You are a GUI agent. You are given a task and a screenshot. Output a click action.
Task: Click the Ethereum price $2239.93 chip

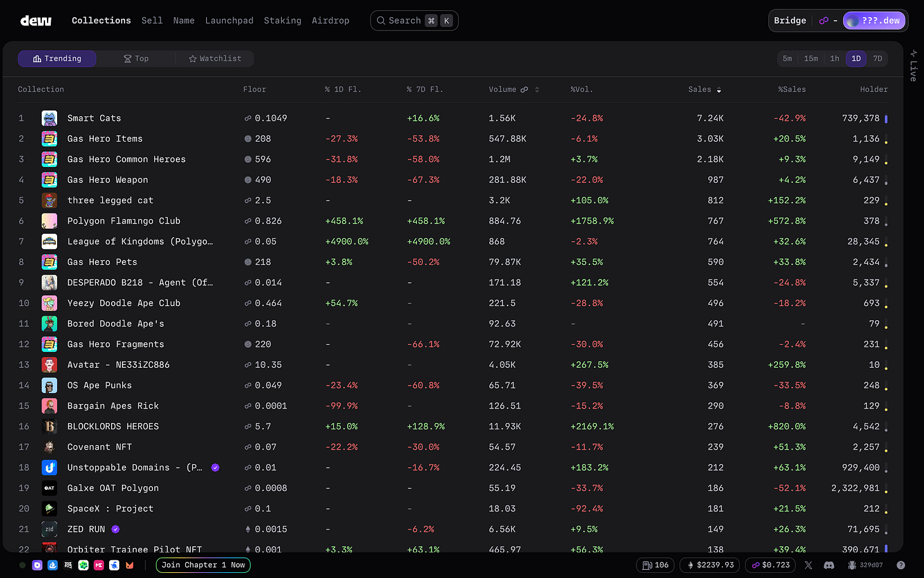pyautogui.click(x=710, y=565)
